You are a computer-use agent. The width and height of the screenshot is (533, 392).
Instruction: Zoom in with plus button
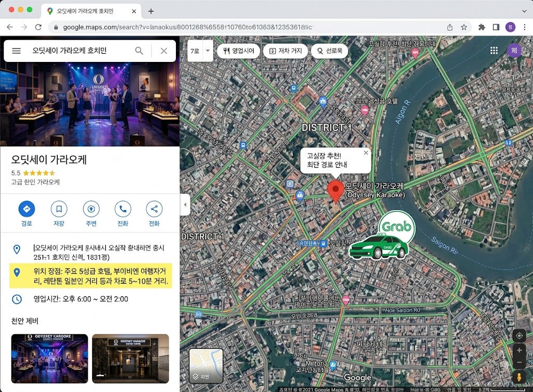coord(519,350)
